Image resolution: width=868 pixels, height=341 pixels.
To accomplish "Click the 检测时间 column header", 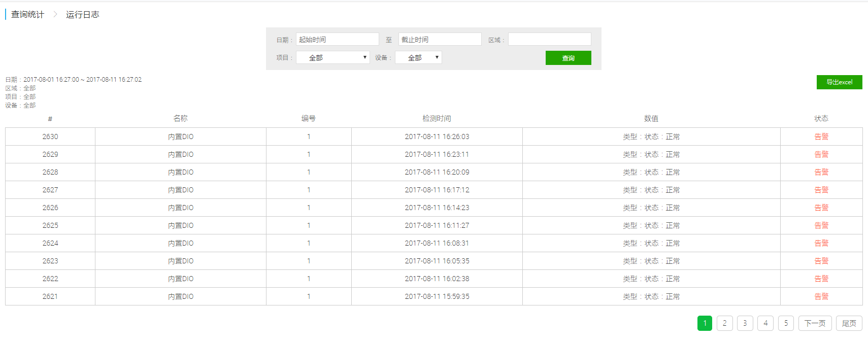I will click(x=437, y=118).
